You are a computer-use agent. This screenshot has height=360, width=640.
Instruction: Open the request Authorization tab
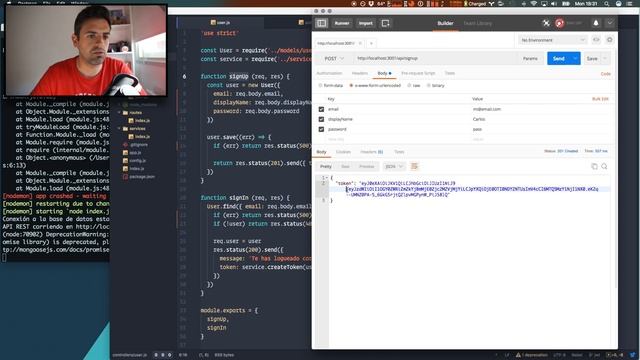pos(329,73)
